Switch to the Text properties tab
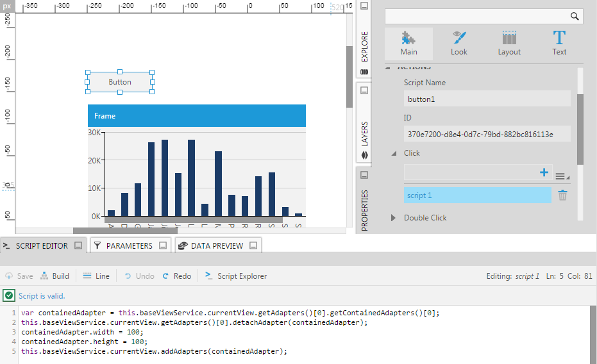597x364 pixels. point(559,44)
